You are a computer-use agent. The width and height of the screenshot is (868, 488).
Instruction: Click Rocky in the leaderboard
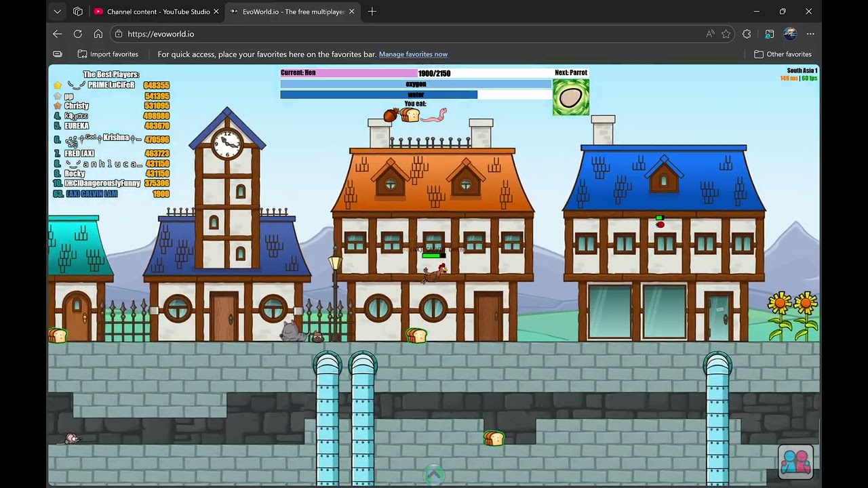(x=75, y=174)
